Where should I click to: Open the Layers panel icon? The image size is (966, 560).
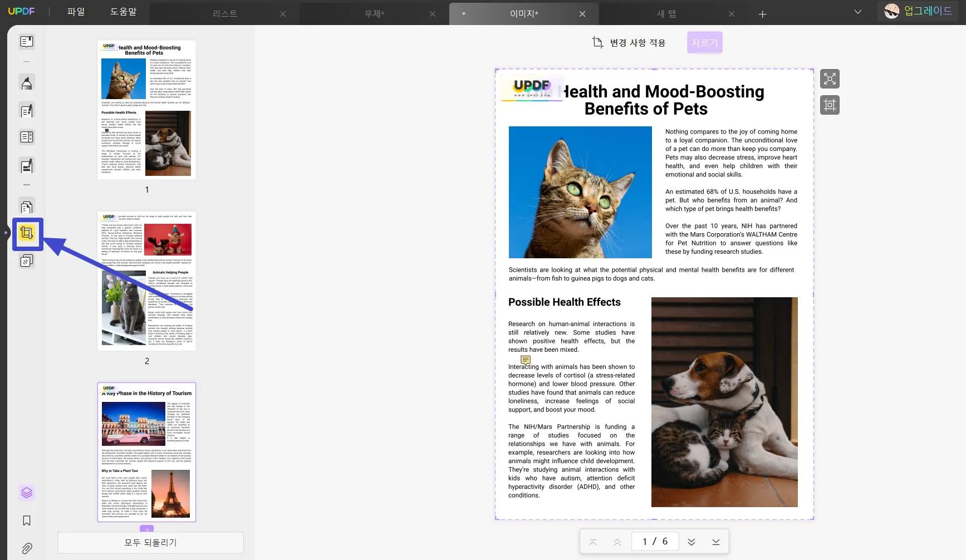click(x=26, y=493)
